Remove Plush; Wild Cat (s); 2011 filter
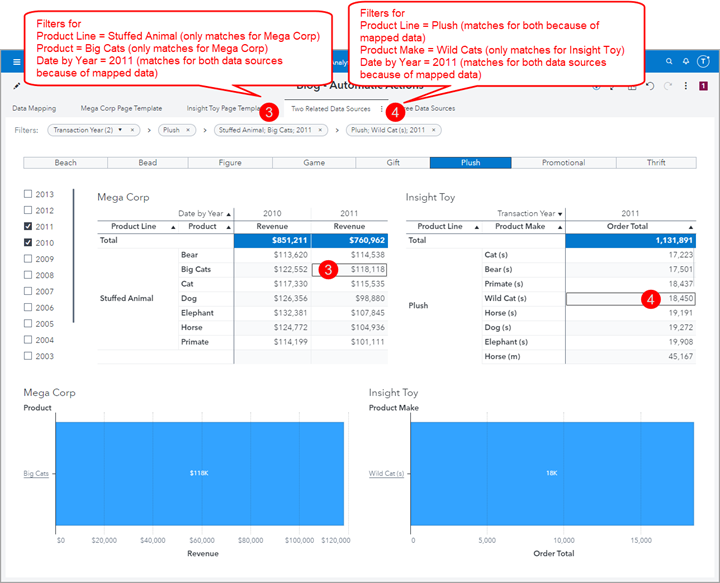720x583 pixels. click(x=433, y=130)
